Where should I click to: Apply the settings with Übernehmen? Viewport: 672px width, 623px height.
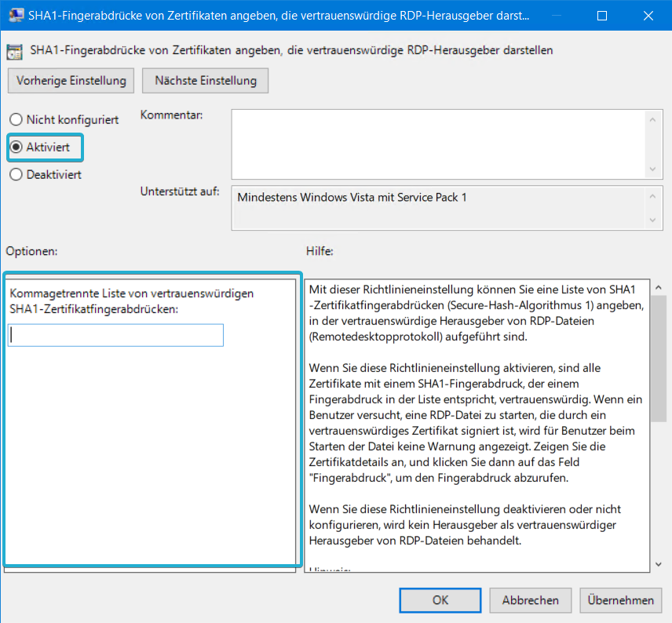pos(621,600)
